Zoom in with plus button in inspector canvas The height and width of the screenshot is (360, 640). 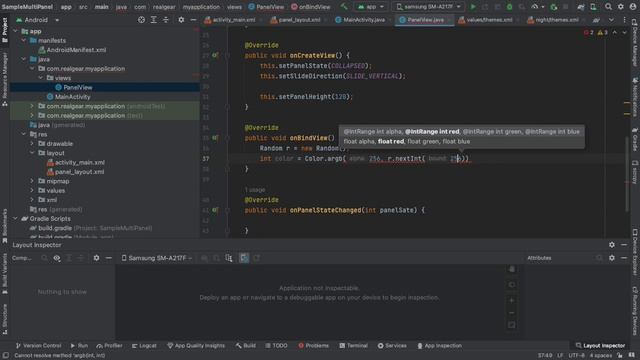[511, 300]
